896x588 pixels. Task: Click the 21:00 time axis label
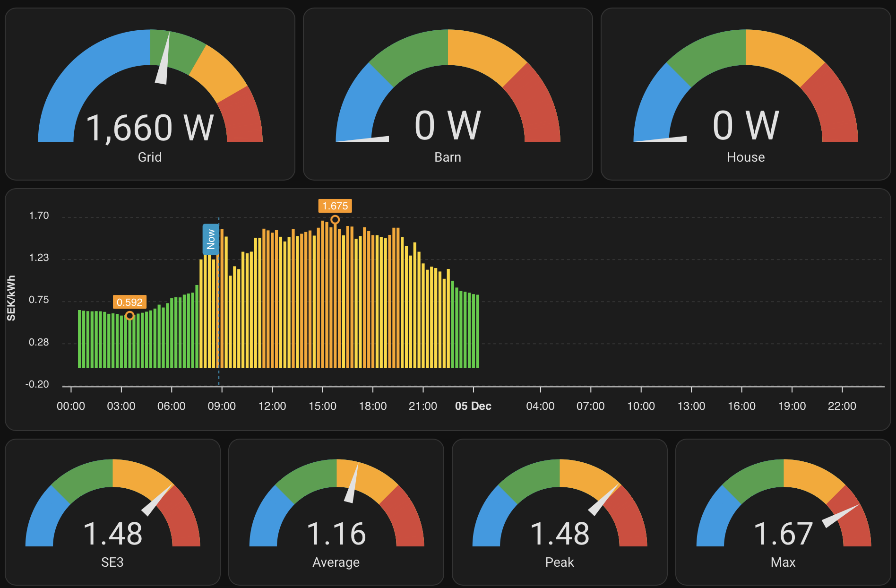(x=422, y=406)
